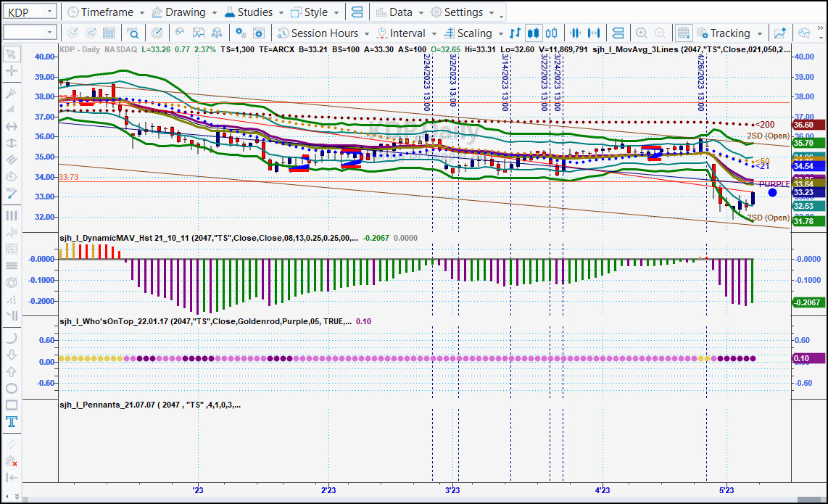Zoom in with the magnifier plus icon
Screen dimensions: 828x504
click(x=642, y=33)
